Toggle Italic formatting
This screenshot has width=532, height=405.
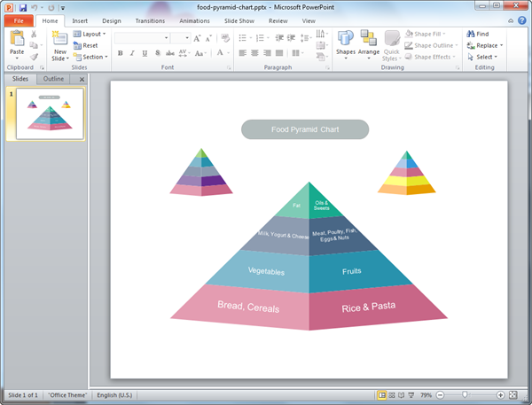(x=132, y=53)
